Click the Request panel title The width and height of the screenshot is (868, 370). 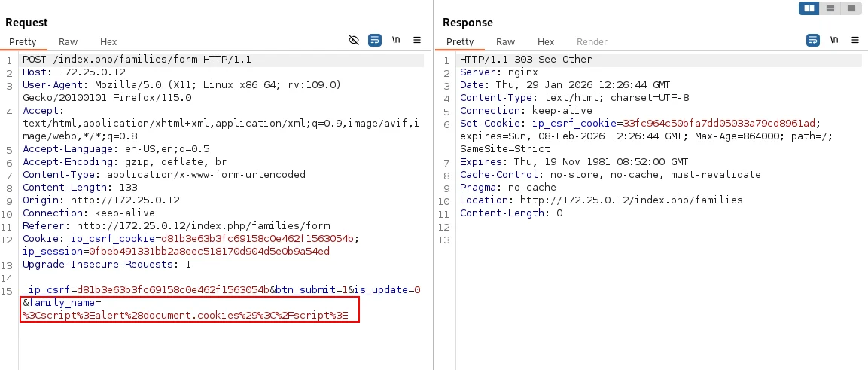click(x=26, y=23)
